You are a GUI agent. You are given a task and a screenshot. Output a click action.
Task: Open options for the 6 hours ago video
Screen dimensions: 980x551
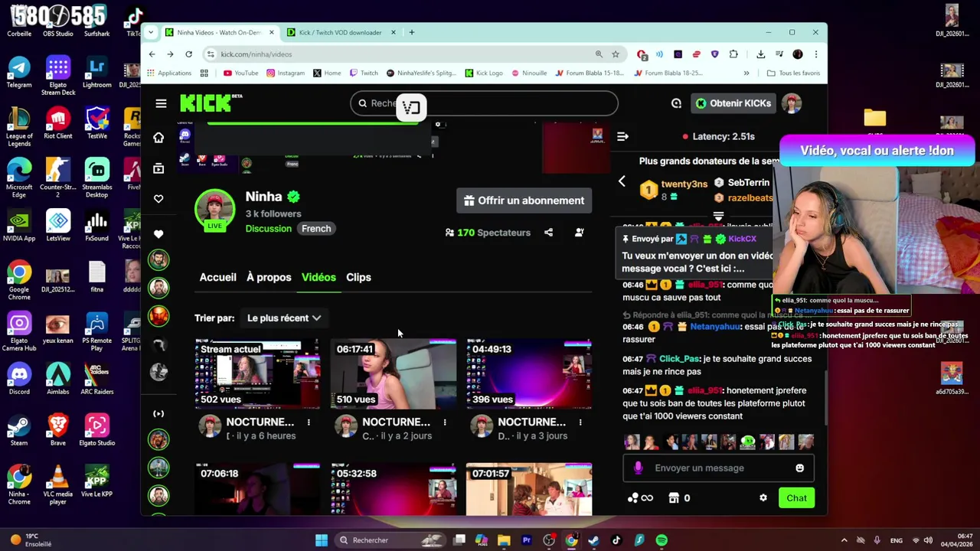coord(309,422)
